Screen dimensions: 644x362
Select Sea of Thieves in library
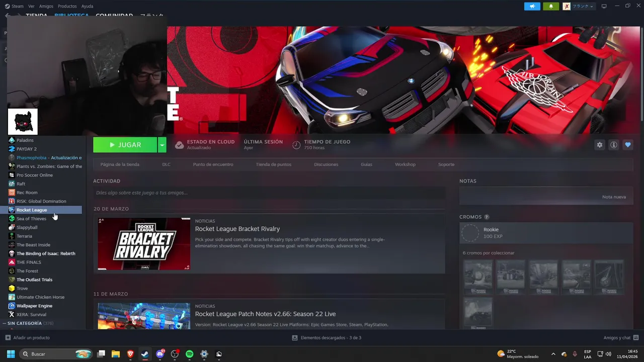[31, 219]
